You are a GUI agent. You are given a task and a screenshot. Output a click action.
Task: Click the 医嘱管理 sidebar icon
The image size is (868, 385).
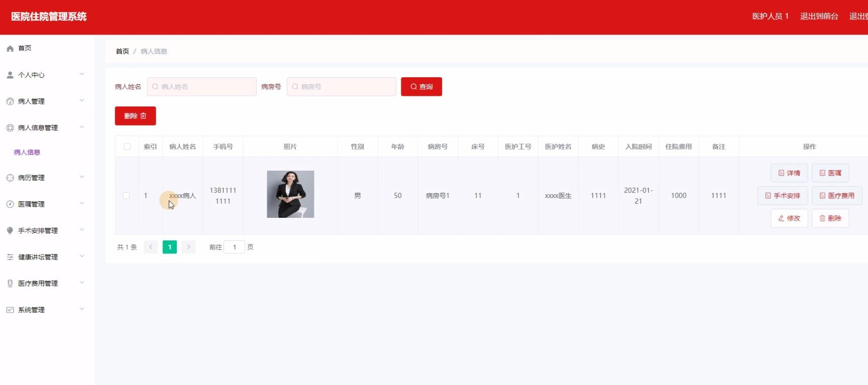click(x=10, y=204)
